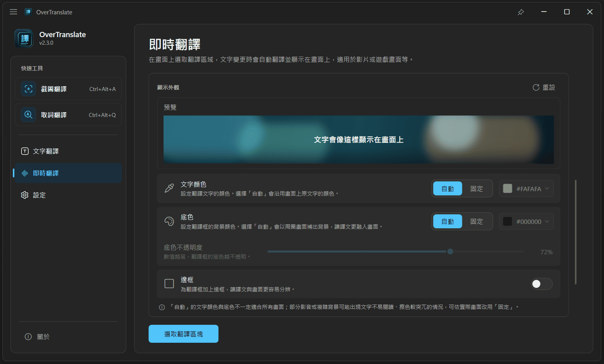Image resolution: width=604 pixels, height=364 pixels.
Task: Click the eyedropper icon beside 文字顏色
Action: pos(169,188)
